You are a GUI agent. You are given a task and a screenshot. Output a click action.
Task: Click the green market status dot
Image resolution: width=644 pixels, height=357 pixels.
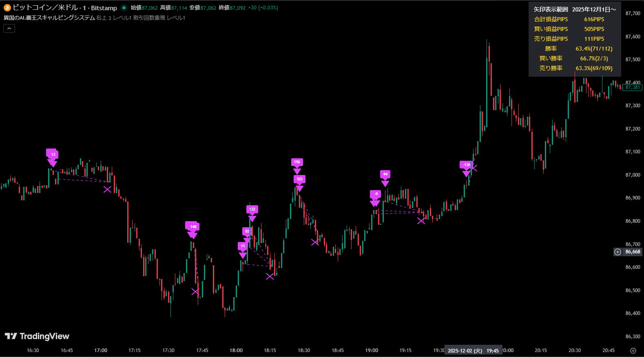124,8
